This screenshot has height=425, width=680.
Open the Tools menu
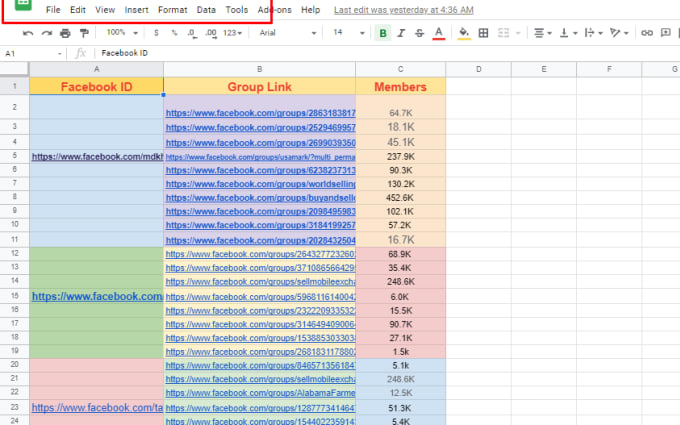(236, 10)
